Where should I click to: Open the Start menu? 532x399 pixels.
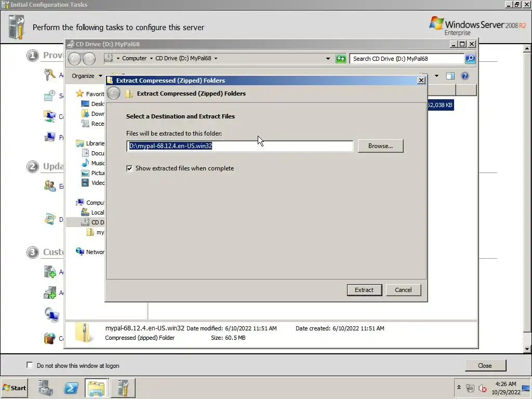15,388
